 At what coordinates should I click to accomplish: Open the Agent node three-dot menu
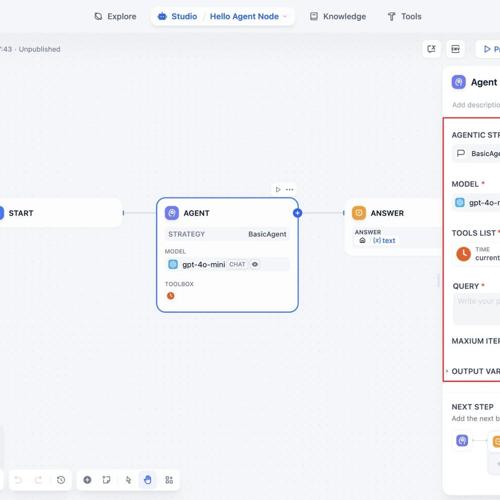pos(290,189)
